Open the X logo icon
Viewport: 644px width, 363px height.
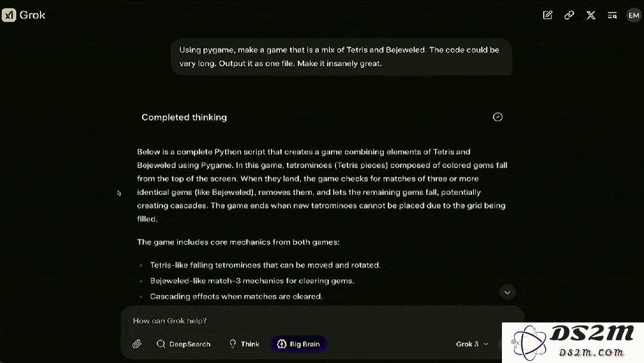tap(591, 15)
